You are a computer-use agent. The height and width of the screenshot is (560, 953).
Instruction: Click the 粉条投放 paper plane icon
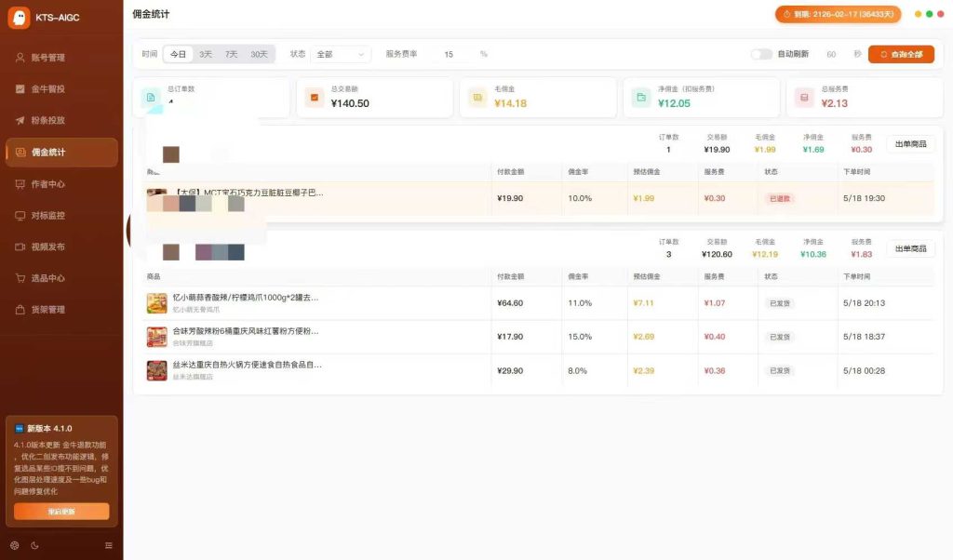(20, 120)
